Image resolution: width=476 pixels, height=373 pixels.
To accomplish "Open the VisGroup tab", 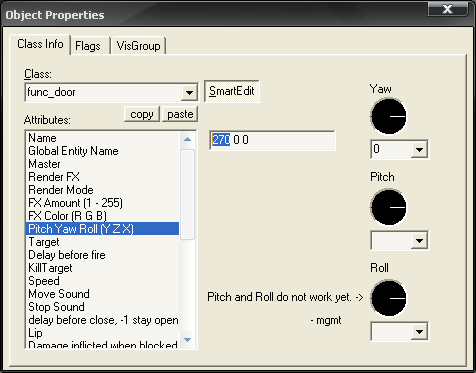I will (138, 46).
